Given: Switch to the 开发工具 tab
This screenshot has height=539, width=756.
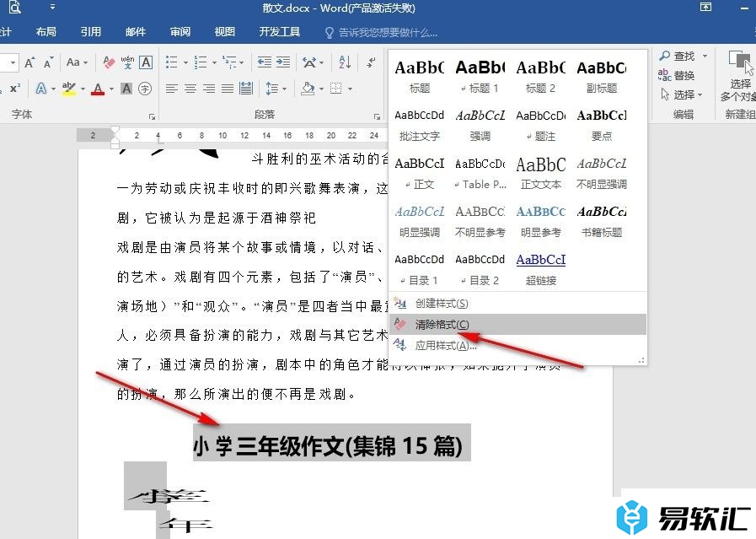Looking at the screenshot, I should (x=280, y=32).
